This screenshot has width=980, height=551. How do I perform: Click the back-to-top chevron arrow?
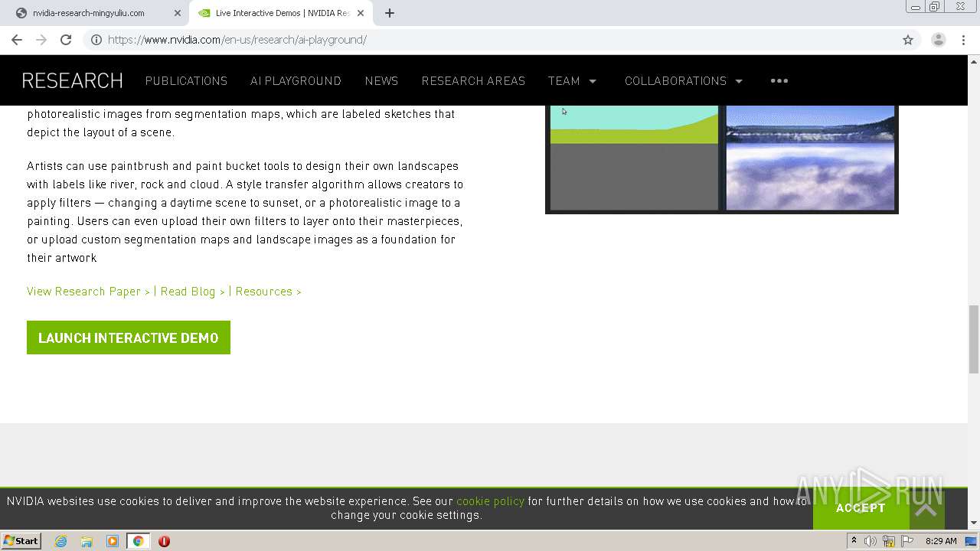tap(926, 509)
